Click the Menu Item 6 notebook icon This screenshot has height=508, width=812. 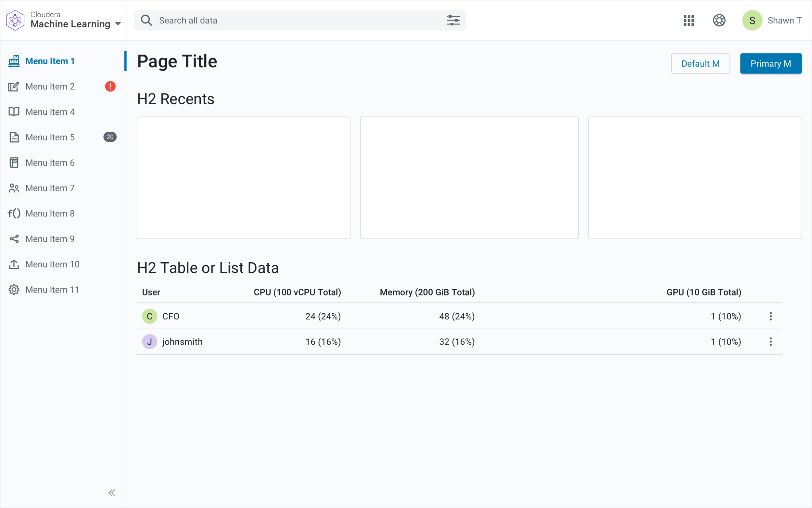pyautogui.click(x=14, y=163)
